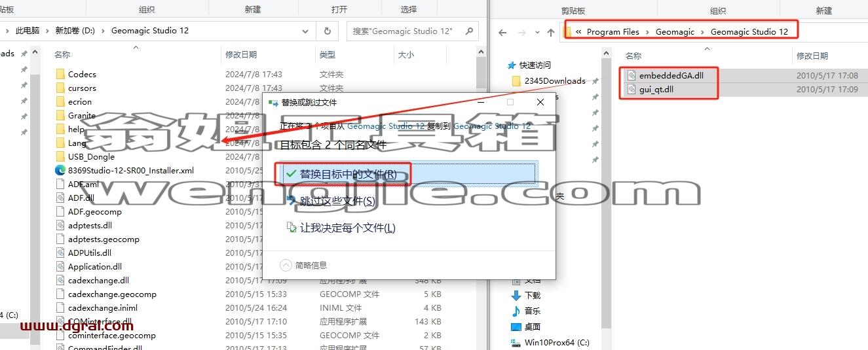The width and height of the screenshot is (868, 350).
Task: Expand chevron after 此电脑 in the breadcrumb
Action: [x=47, y=31]
